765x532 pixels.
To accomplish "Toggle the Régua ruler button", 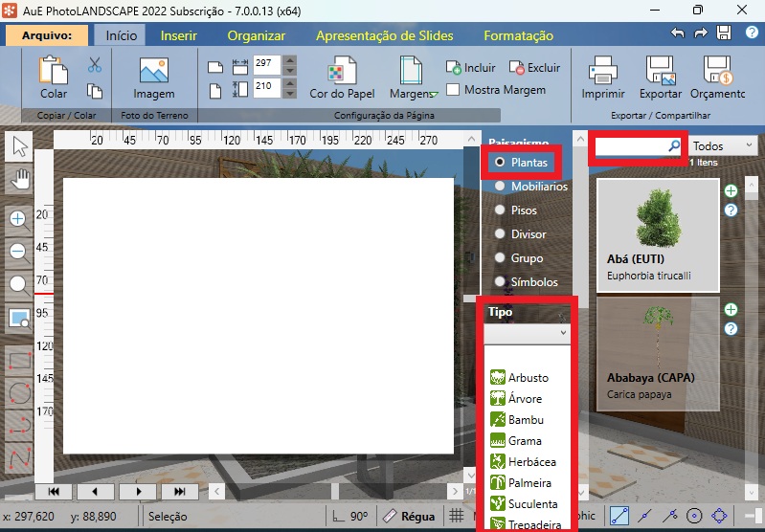I will click(x=409, y=516).
